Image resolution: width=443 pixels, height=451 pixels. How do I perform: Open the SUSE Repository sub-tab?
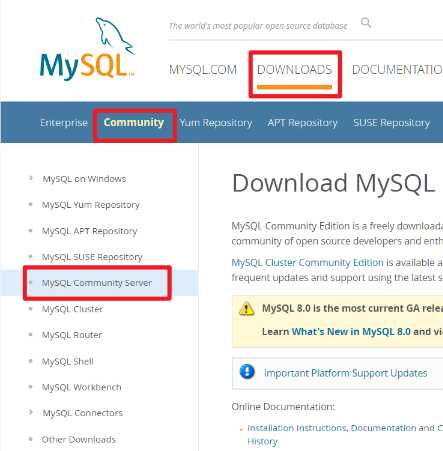(391, 123)
